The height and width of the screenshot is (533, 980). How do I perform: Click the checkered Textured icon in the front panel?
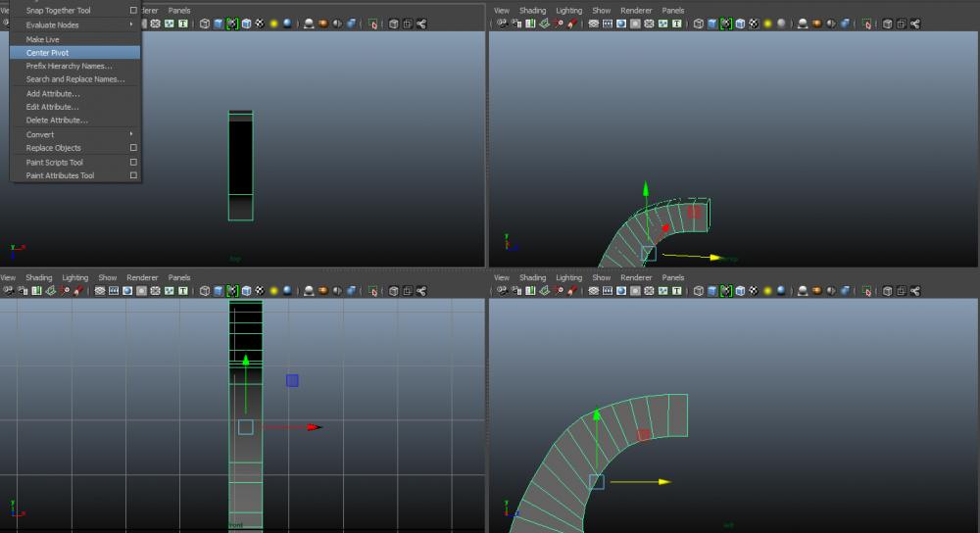pos(260,291)
